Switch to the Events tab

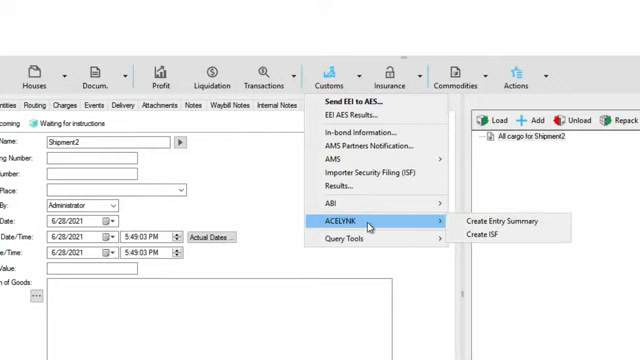coord(94,105)
